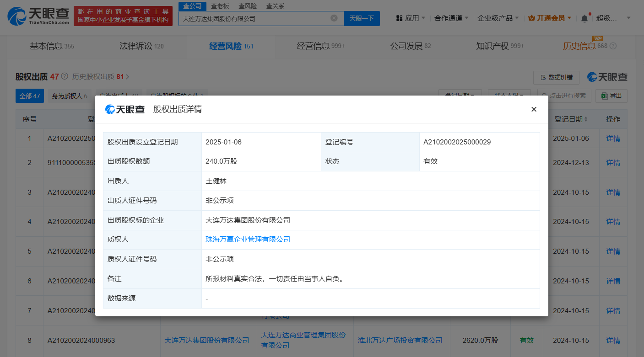Close the 股权出质详情 dialog
The width and height of the screenshot is (644, 357).
tap(534, 109)
